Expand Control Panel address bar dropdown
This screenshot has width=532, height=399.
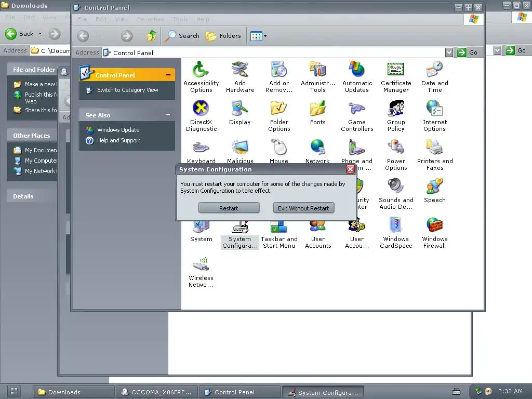point(449,52)
